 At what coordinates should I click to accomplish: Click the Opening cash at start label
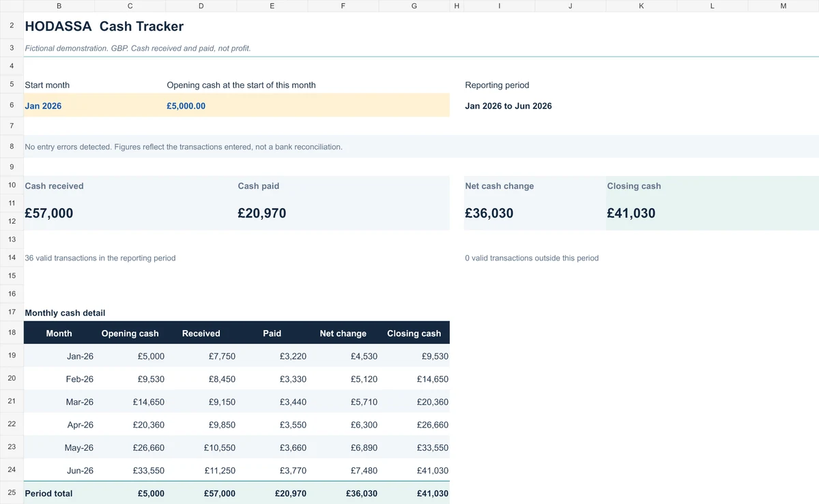click(x=241, y=85)
